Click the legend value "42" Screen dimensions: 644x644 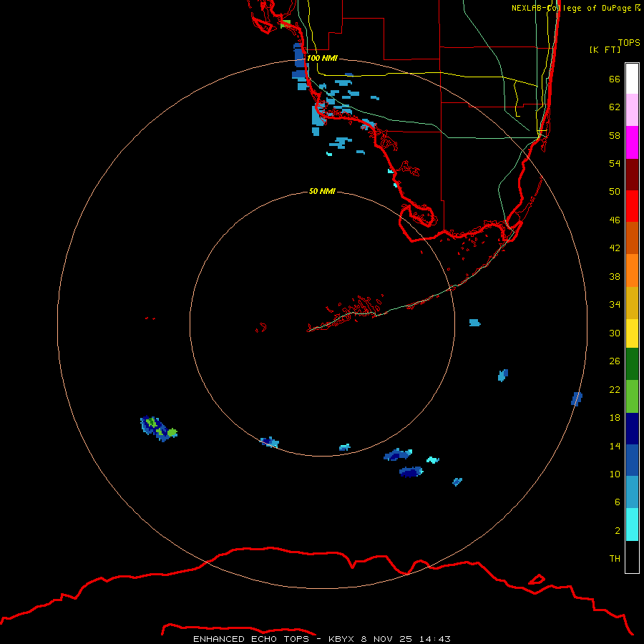pyautogui.click(x=615, y=248)
